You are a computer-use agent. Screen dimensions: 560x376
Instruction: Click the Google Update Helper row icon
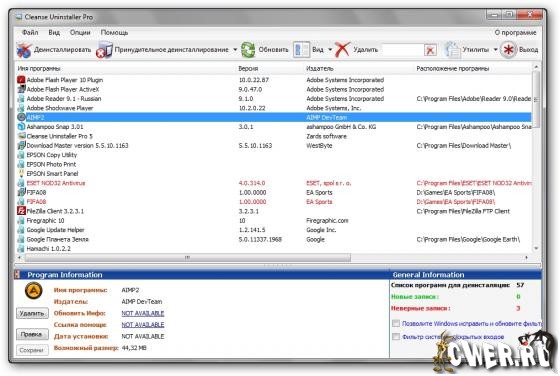[x=21, y=230]
